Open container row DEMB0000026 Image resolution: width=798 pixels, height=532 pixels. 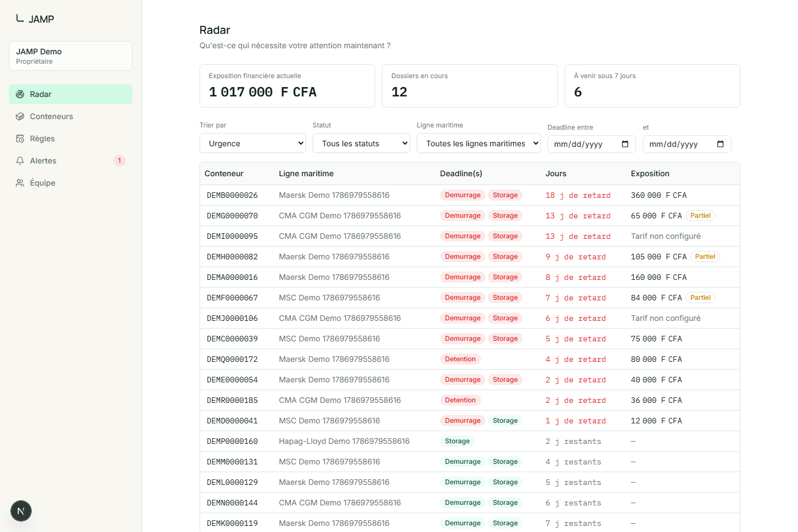click(470, 195)
